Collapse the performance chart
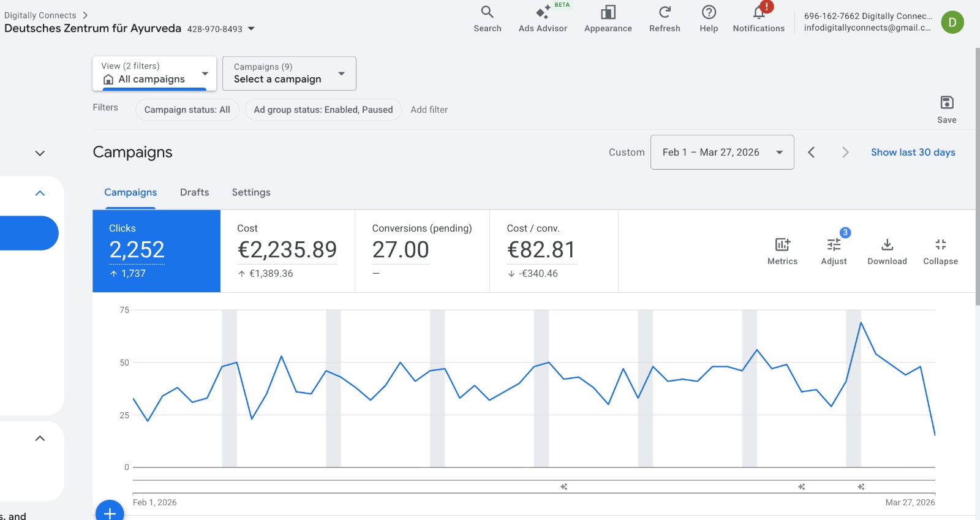980x520 pixels. tap(940, 251)
